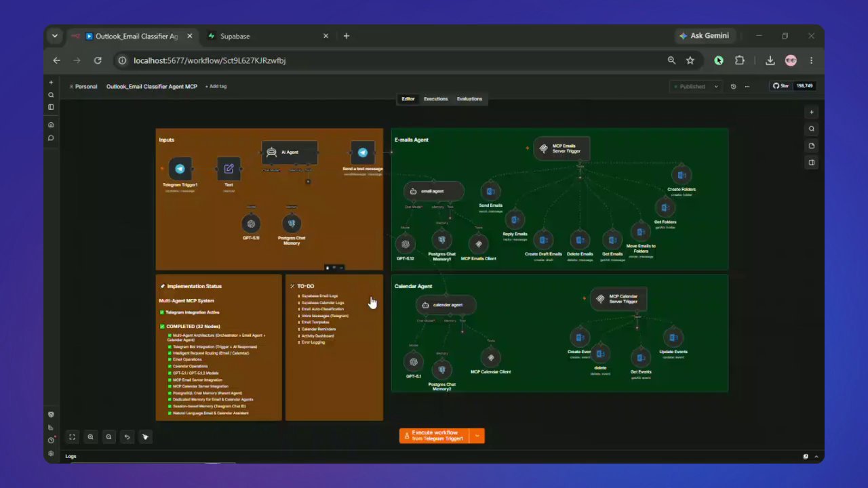The width and height of the screenshot is (868, 488).
Task: Select the Reply Emails node
Action: (x=515, y=220)
